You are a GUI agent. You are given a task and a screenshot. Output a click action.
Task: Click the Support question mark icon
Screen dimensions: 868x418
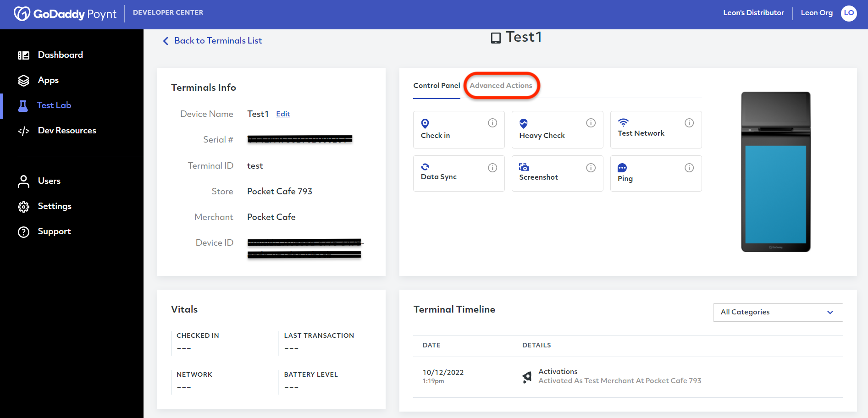[x=23, y=232]
